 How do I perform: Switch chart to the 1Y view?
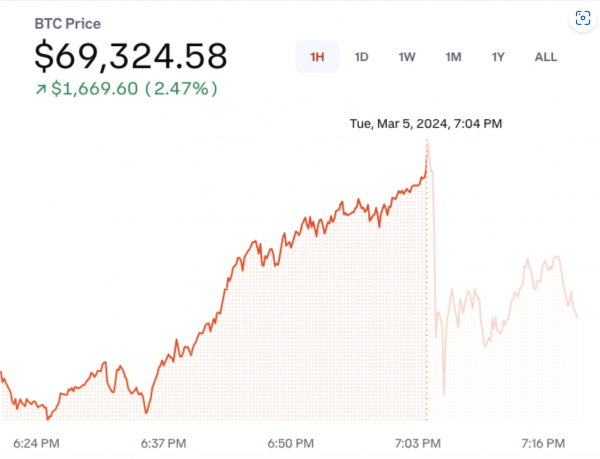[498, 57]
